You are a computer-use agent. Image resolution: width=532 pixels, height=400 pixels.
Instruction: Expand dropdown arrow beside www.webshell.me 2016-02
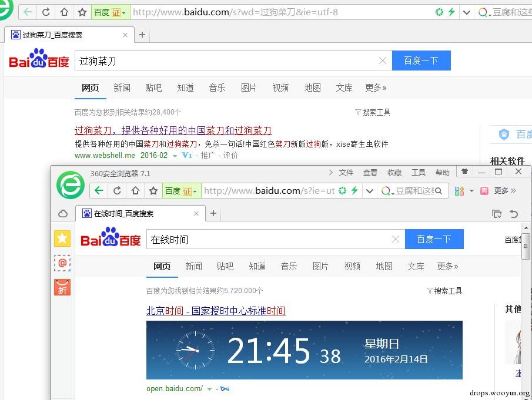click(175, 156)
